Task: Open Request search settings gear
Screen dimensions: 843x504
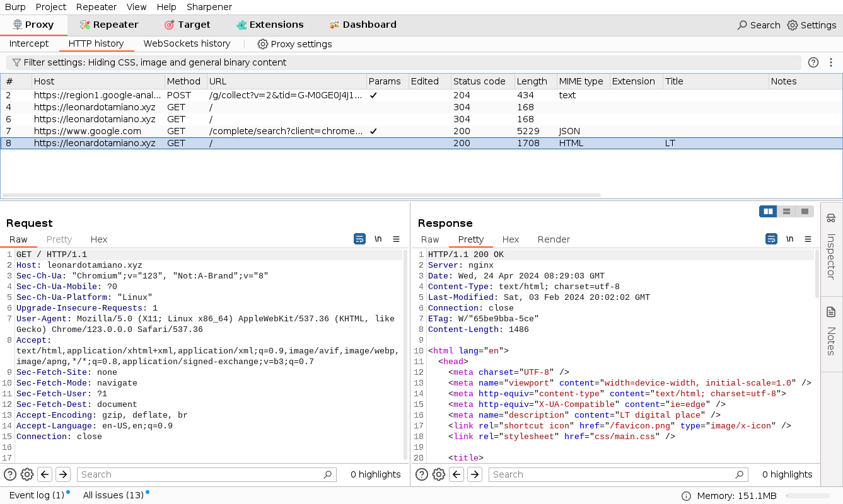Action: click(x=27, y=474)
